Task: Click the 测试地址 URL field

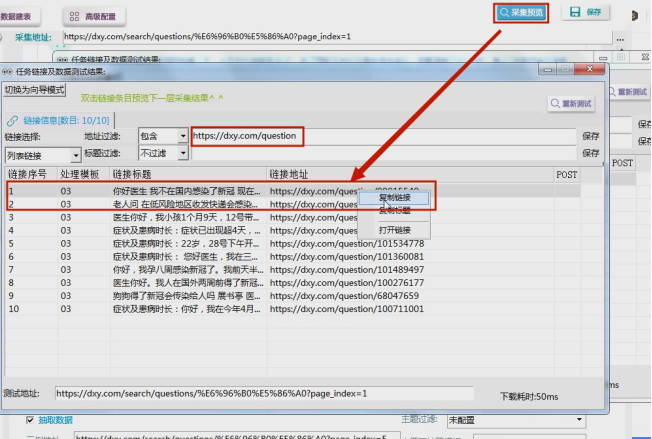Action: coord(264,393)
